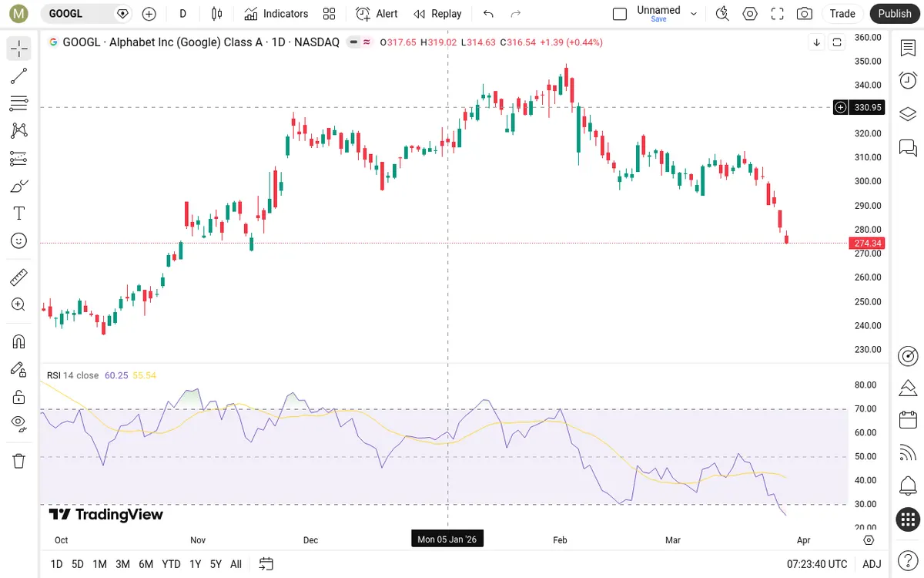
Task: Open the products apps grid
Action: click(908, 519)
